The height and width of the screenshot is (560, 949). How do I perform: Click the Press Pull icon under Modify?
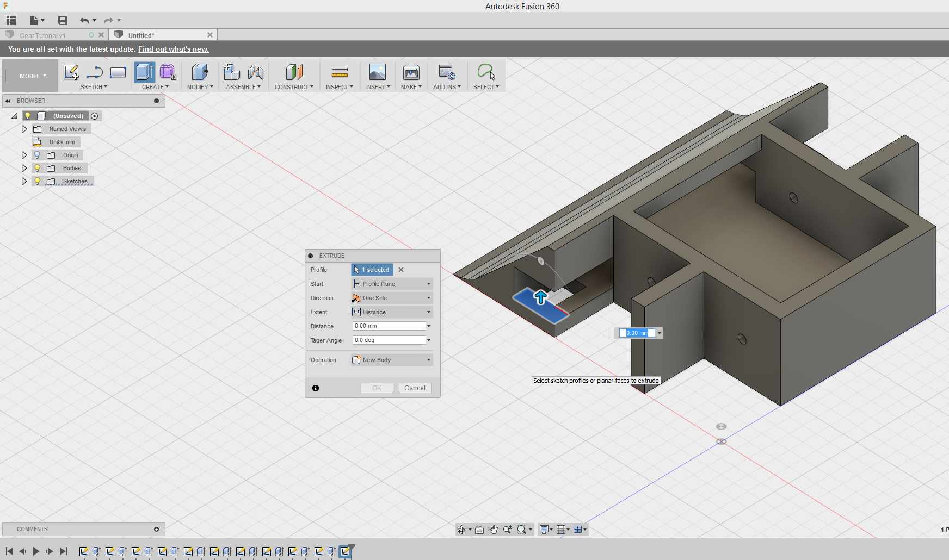(199, 72)
